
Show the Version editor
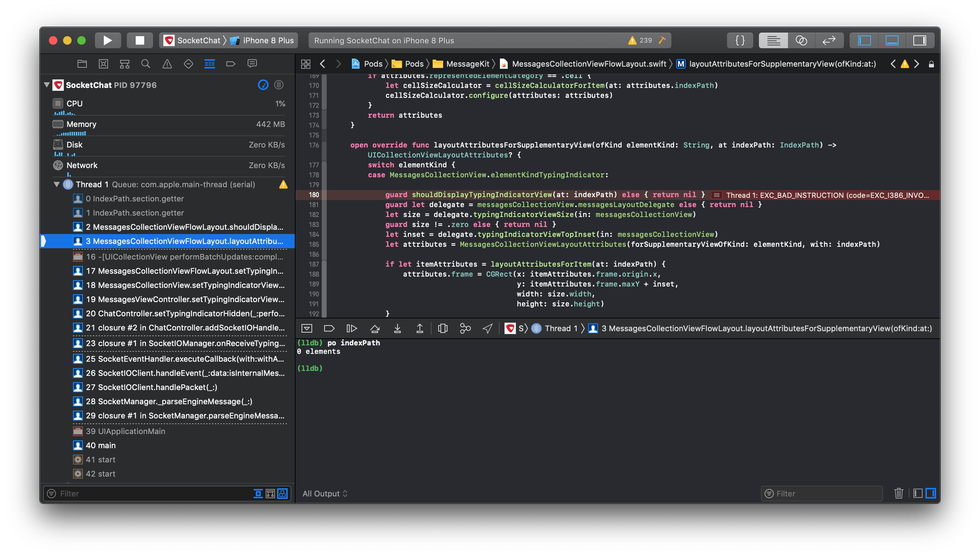click(x=829, y=40)
